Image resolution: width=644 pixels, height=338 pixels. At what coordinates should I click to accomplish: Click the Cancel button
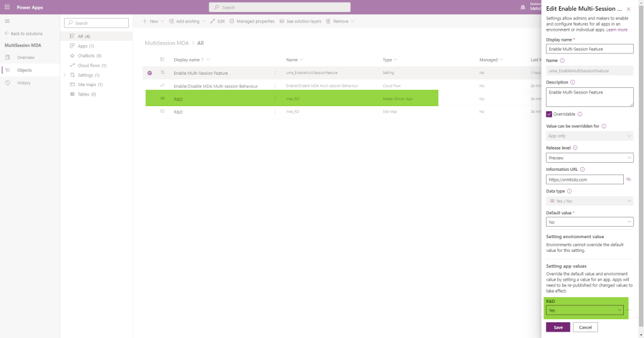click(x=586, y=327)
